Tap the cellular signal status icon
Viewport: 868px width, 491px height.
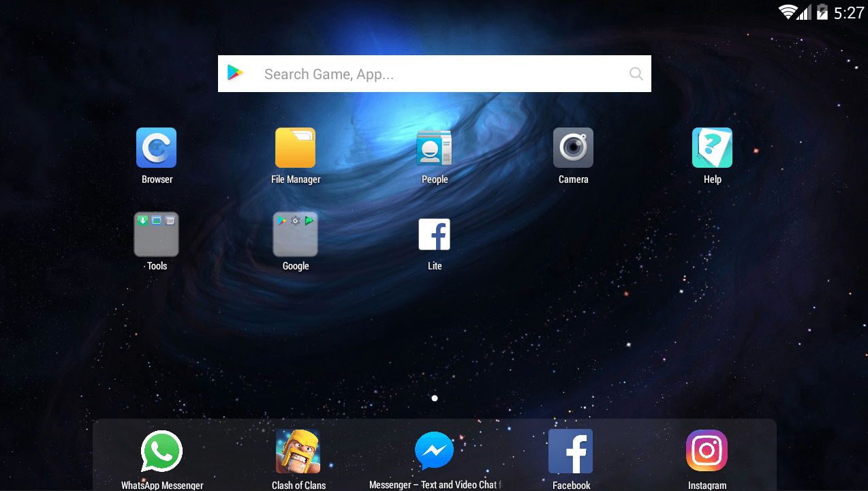[804, 12]
